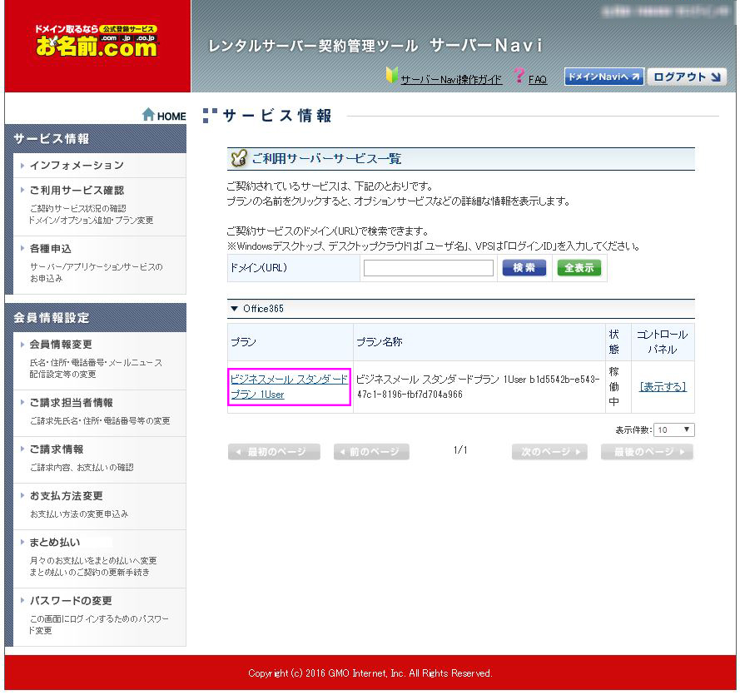Focus the ドメイン(URL) search field

tap(429, 268)
